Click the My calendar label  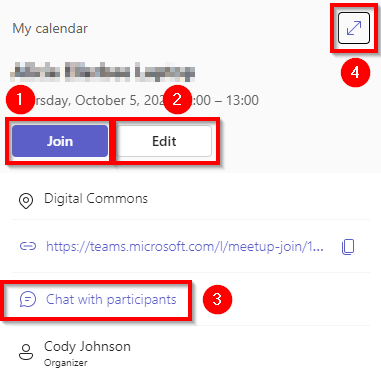[x=50, y=28]
